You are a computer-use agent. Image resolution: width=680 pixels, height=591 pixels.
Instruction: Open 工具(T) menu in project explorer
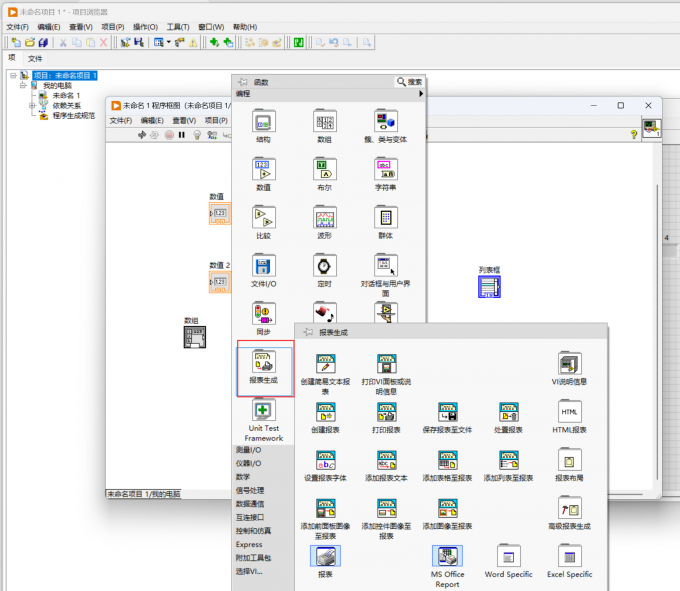(x=178, y=27)
